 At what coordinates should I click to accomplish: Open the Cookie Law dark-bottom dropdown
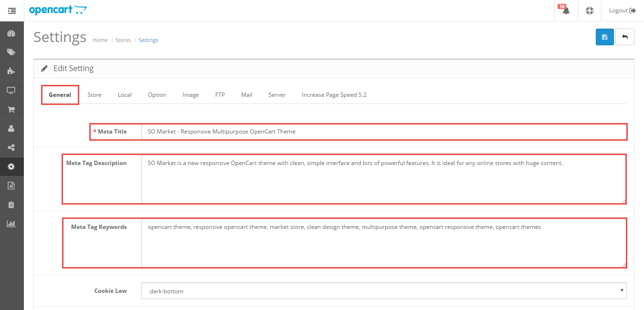pos(384,291)
